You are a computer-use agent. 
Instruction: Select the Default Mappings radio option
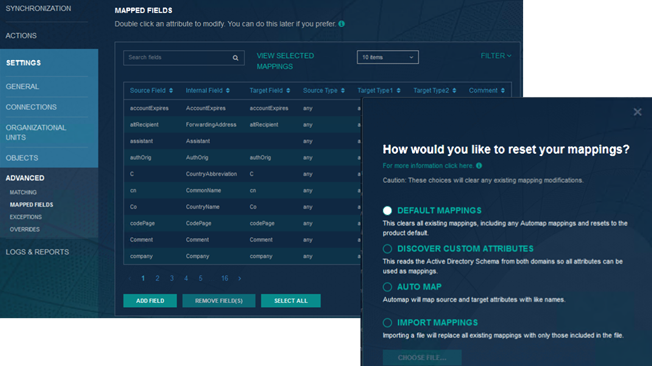(x=387, y=210)
